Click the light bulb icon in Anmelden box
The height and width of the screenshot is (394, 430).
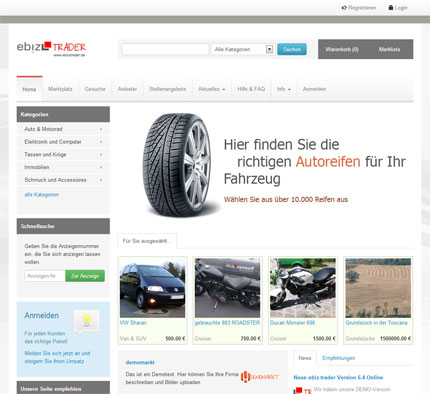coord(87,321)
